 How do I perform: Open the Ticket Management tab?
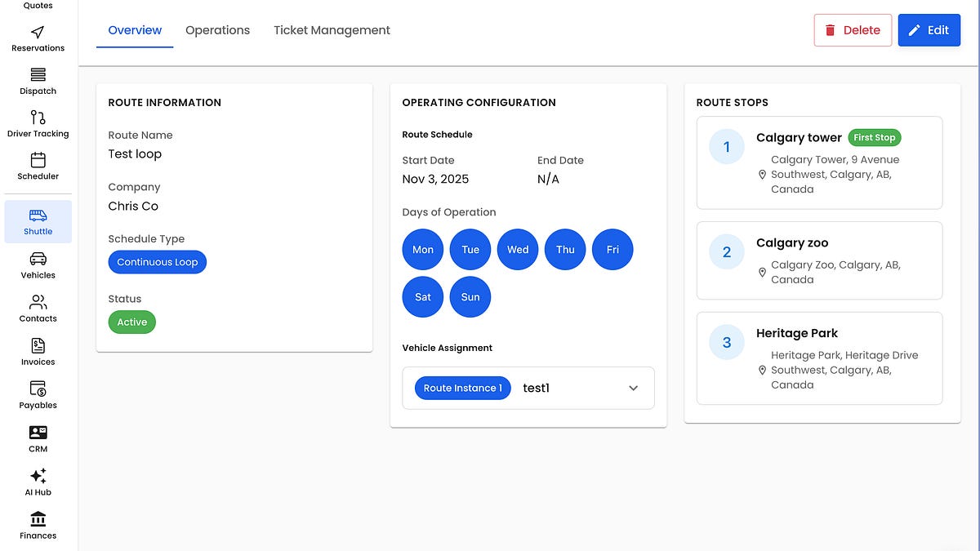pyautogui.click(x=332, y=30)
